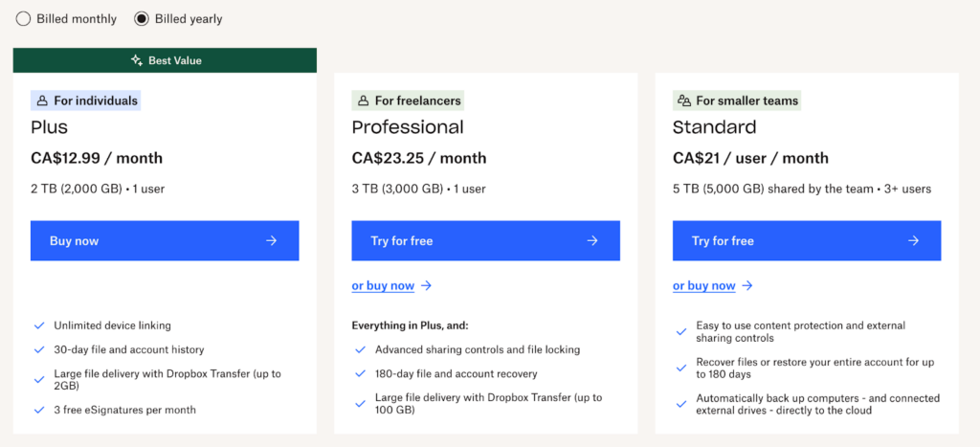The image size is (980, 447).
Task: Click the Standard plan title
Action: click(x=714, y=127)
